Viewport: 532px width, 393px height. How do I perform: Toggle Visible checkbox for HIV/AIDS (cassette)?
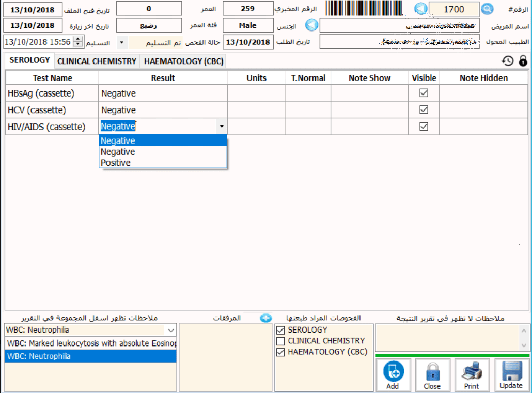coord(424,127)
